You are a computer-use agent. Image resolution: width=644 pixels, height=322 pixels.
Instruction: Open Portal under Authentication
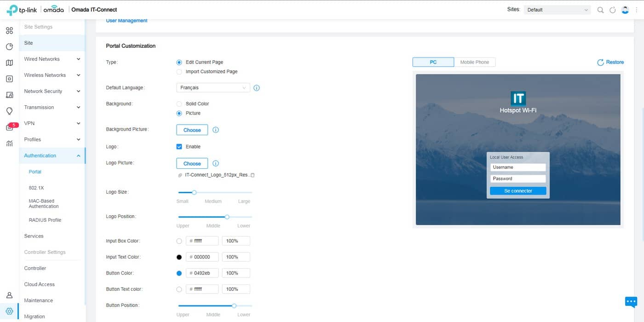(35, 172)
